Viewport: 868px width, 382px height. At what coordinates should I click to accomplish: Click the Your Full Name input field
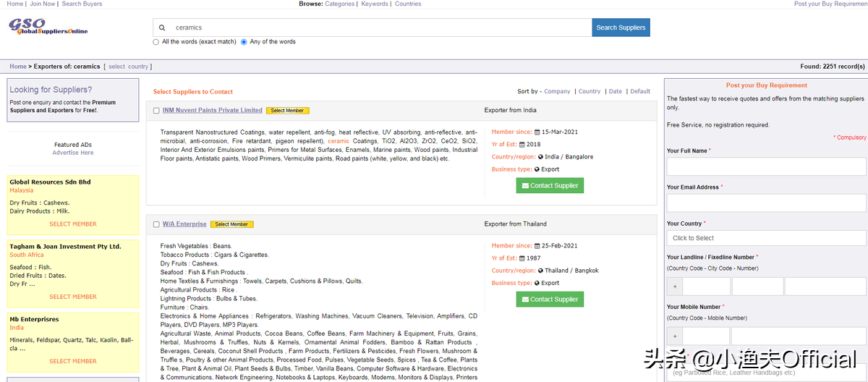pyautogui.click(x=766, y=167)
